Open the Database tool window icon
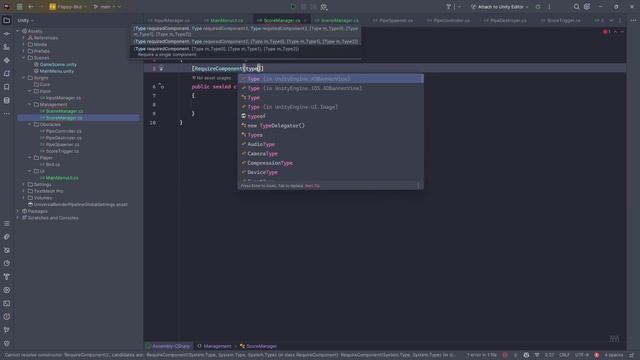Viewport: 640px width, 360px height. (x=7, y=100)
